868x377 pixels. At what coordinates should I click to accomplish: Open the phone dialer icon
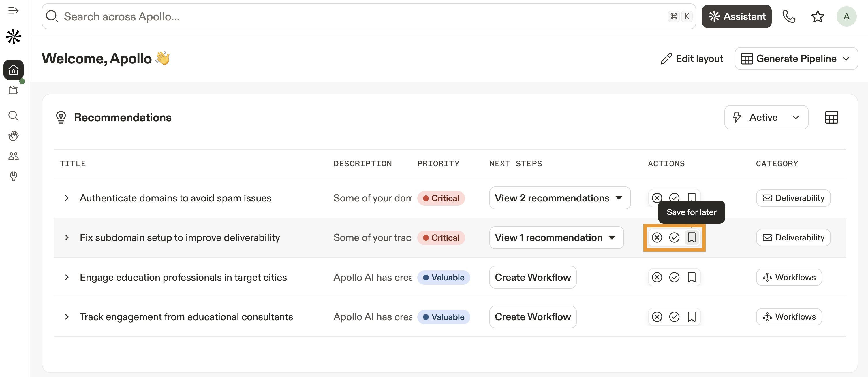tap(788, 16)
